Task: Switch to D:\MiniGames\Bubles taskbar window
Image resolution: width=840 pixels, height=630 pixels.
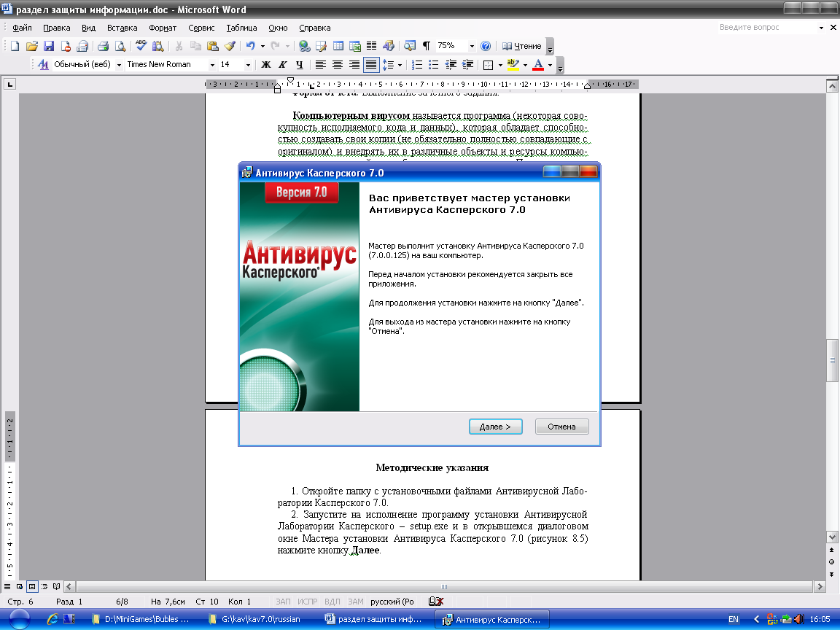Action: click(x=140, y=619)
